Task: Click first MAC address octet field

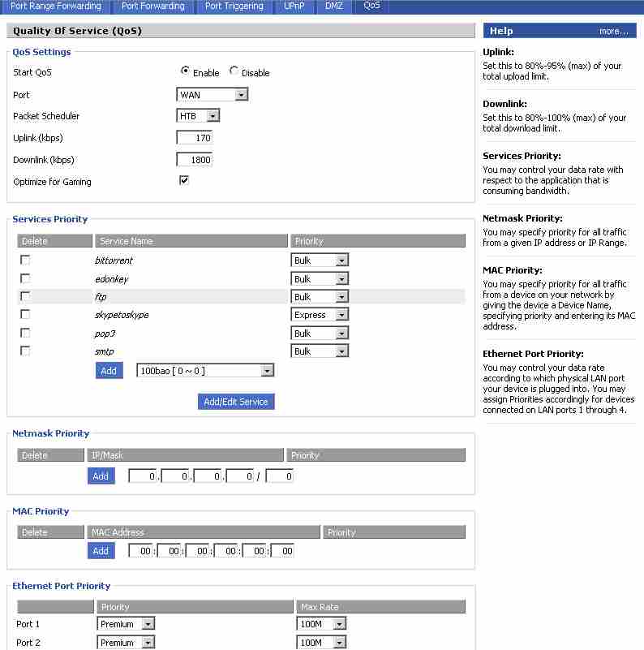Action: (x=140, y=551)
